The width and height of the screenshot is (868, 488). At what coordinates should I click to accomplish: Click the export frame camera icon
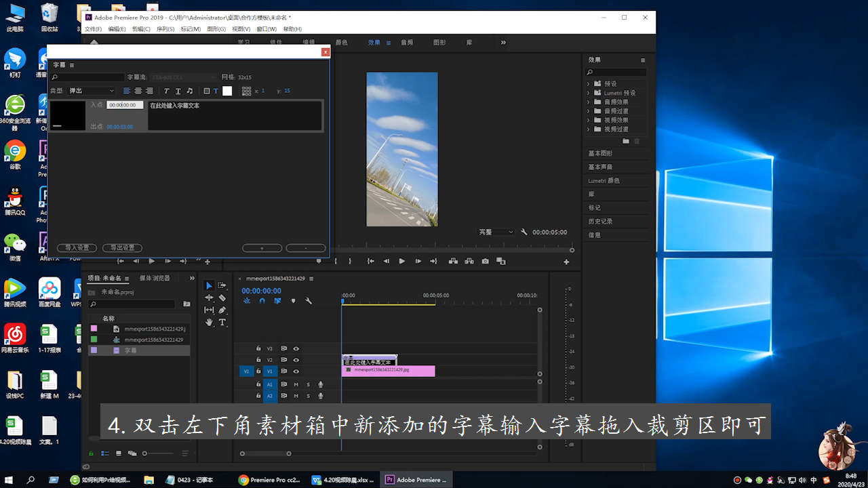click(x=485, y=261)
